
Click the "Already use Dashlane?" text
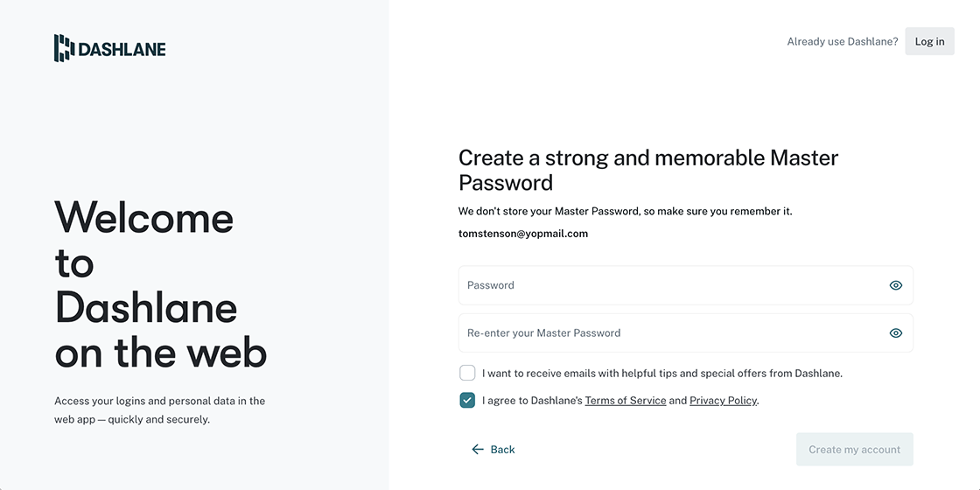pyautogui.click(x=842, y=42)
